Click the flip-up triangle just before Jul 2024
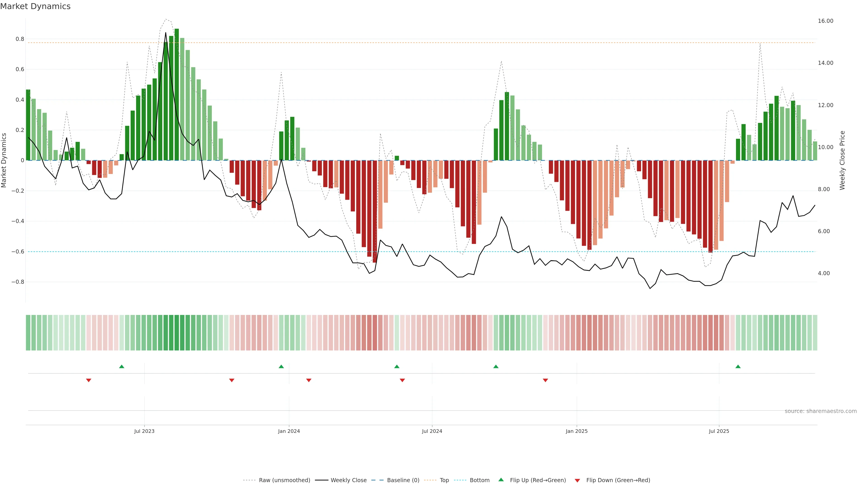Viewport: 868px width, 488px height. click(x=397, y=366)
